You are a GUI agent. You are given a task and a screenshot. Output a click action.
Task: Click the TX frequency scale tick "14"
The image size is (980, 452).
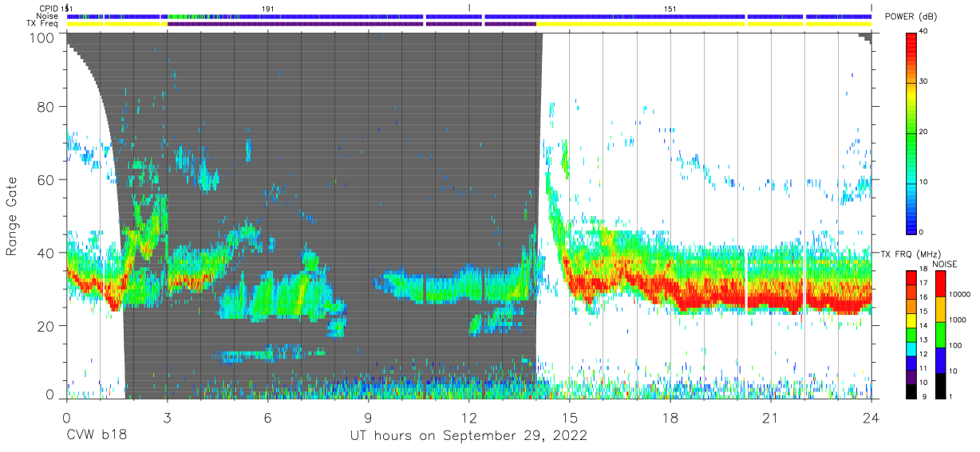pyautogui.click(x=924, y=326)
